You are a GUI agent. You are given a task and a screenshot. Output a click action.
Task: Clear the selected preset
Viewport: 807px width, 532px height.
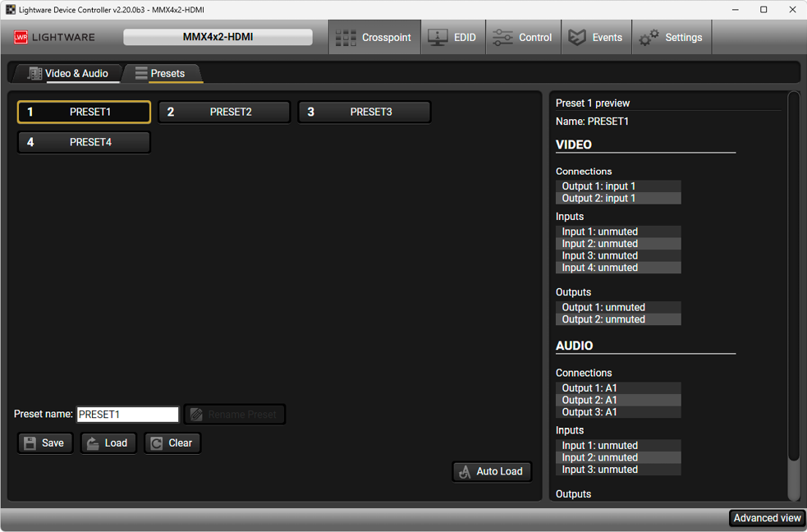point(172,443)
